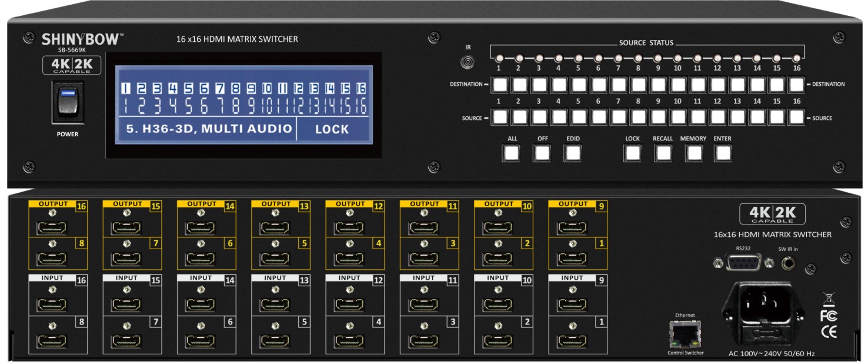Viewport: 868px width, 362px height.
Task: Click the IR receiver sensor
Action: pyautogui.click(x=468, y=62)
